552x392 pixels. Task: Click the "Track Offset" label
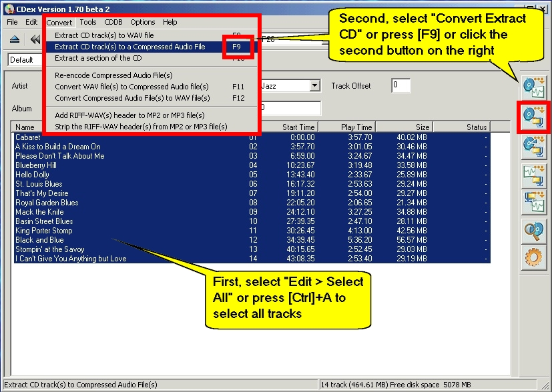351,86
